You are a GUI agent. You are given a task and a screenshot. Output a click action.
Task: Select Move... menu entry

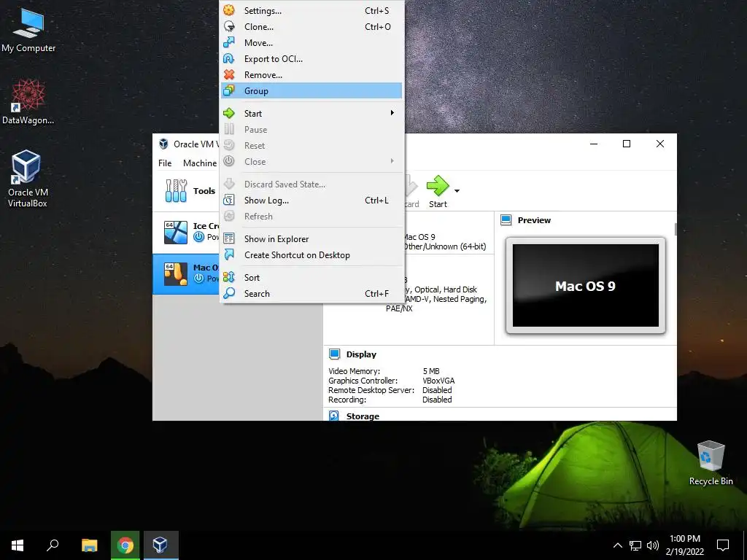311,43
